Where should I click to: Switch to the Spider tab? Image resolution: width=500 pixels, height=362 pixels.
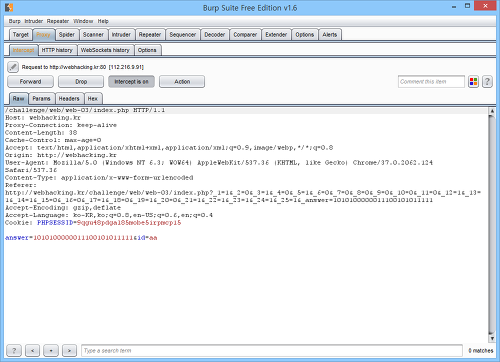tap(67, 35)
